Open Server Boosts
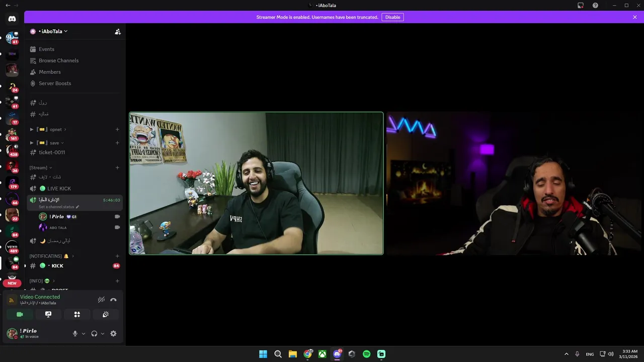The width and height of the screenshot is (644, 362). 74,83
